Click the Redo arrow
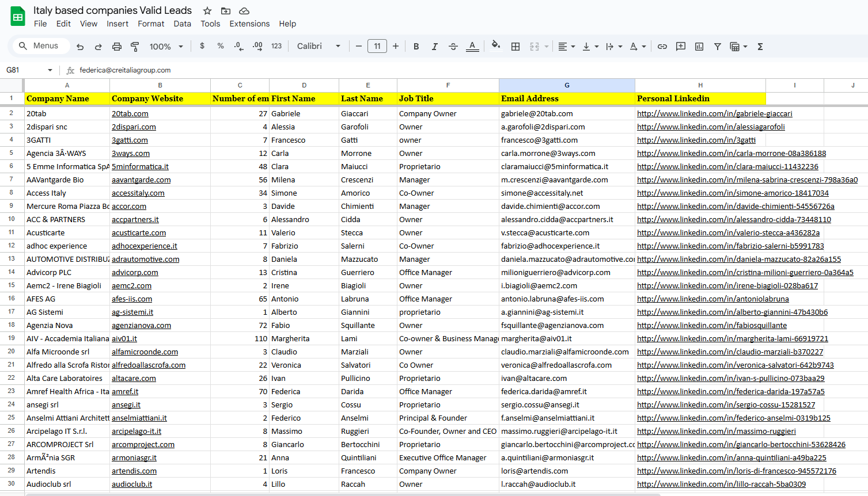The height and width of the screenshot is (496, 868). tap(98, 47)
